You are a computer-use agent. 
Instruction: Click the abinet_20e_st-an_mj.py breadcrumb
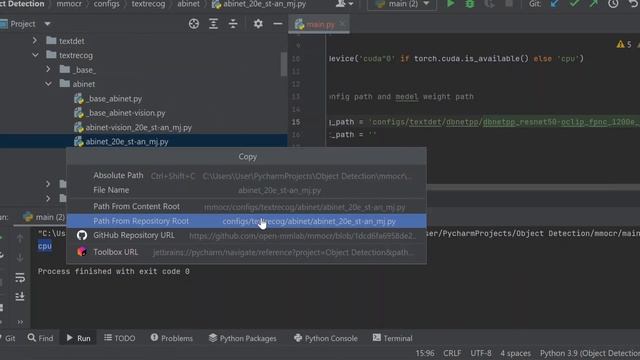tap(259, 4)
